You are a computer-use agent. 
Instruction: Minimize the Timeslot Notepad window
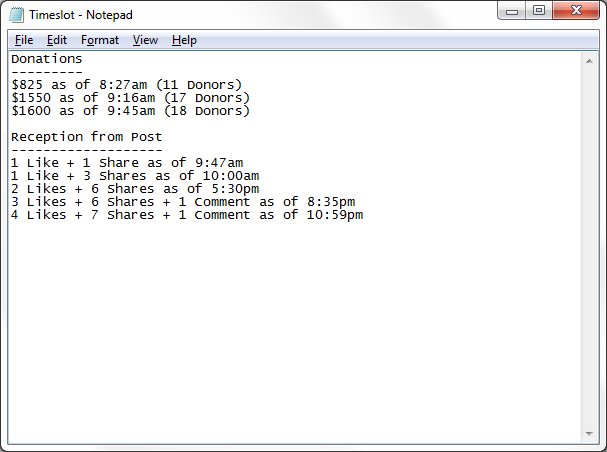[x=512, y=11]
